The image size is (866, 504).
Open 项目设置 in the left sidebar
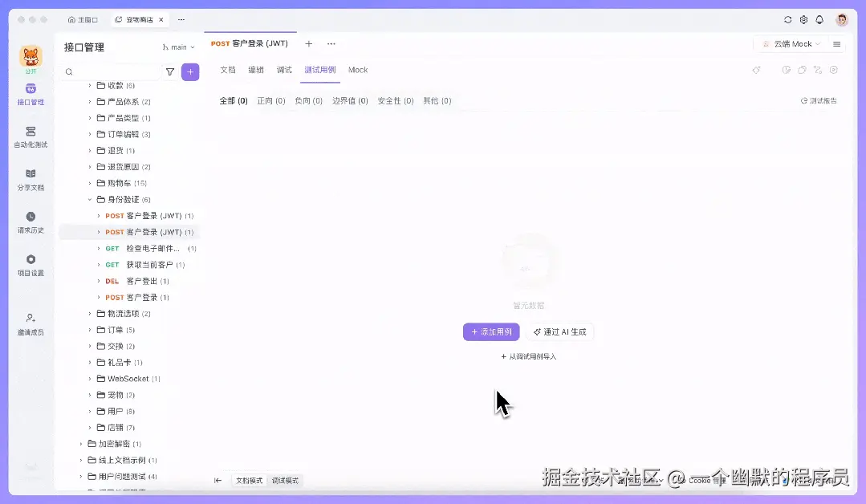coord(30,262)
